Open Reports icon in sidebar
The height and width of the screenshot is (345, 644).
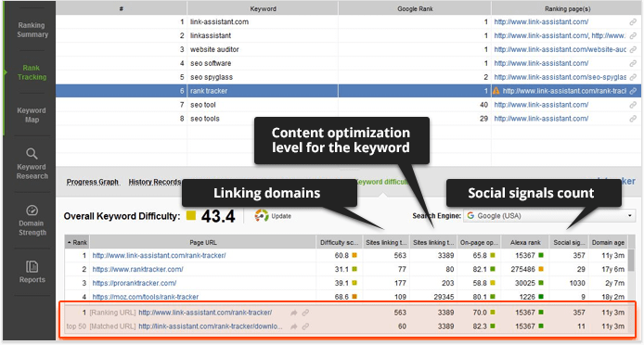[32, 266]
